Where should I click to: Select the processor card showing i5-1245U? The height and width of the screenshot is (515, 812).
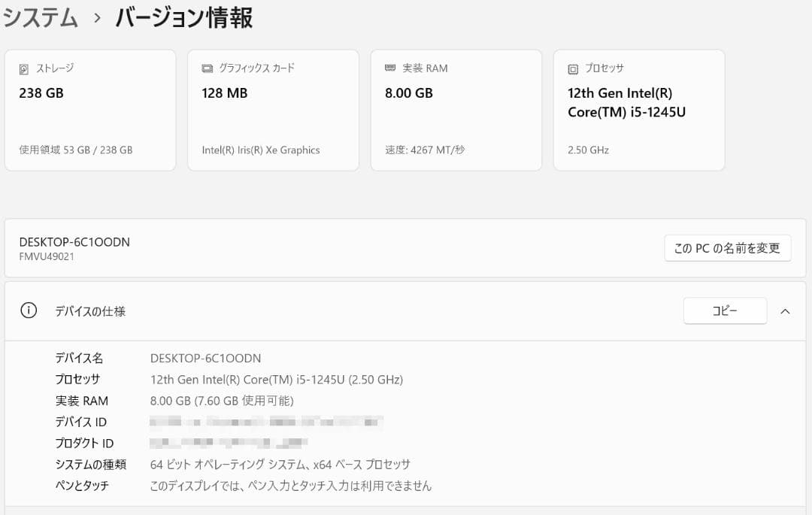(639, 110)
